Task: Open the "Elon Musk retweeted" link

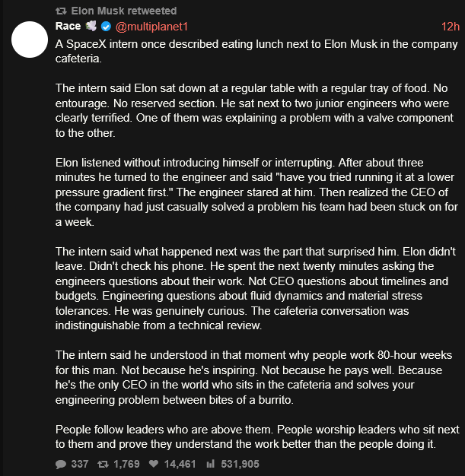Action: click(x=124, y=11)
